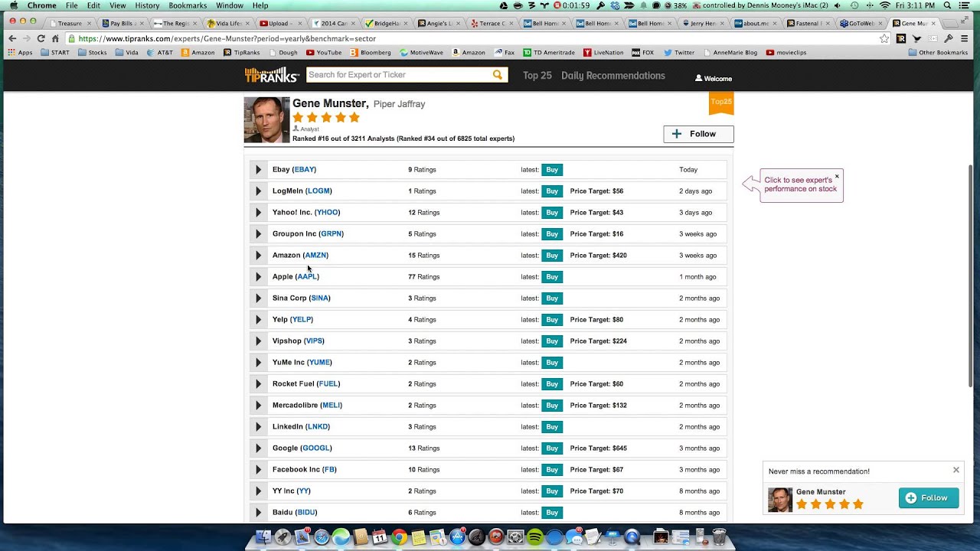
Task: Close the 'Never miss a recommendation' popup
Action: tap(956, 470)
